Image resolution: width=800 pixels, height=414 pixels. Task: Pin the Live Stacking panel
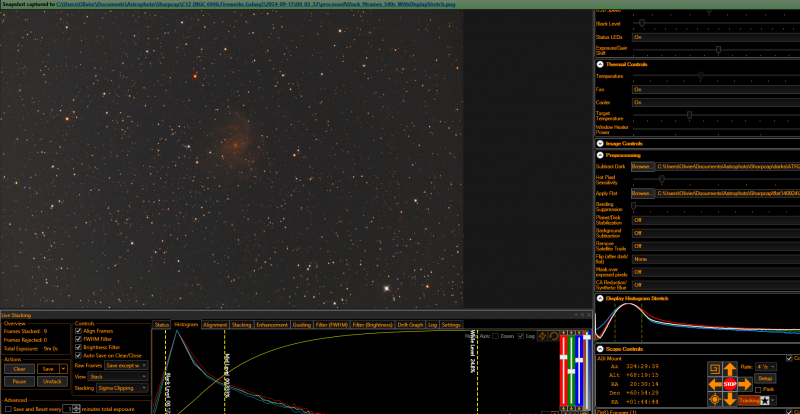[x=582, y=315]
